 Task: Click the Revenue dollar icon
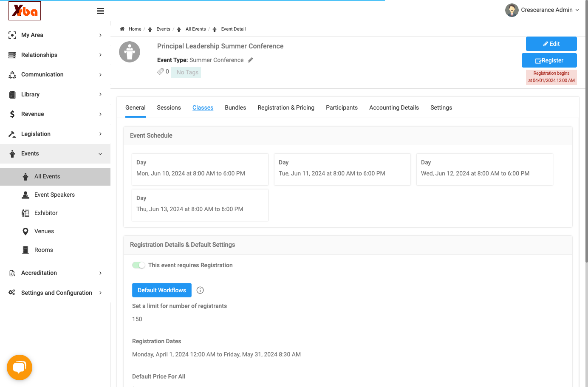click(x=12, y=114)
